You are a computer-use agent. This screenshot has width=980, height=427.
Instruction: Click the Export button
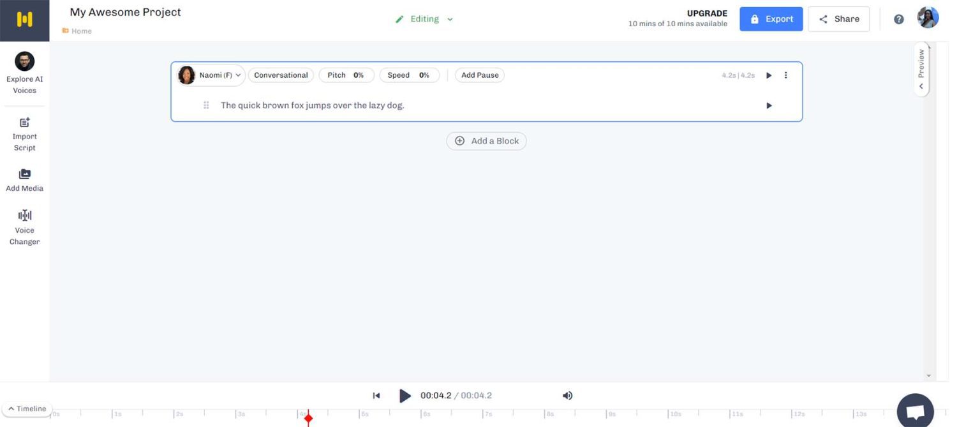(771, 19)
